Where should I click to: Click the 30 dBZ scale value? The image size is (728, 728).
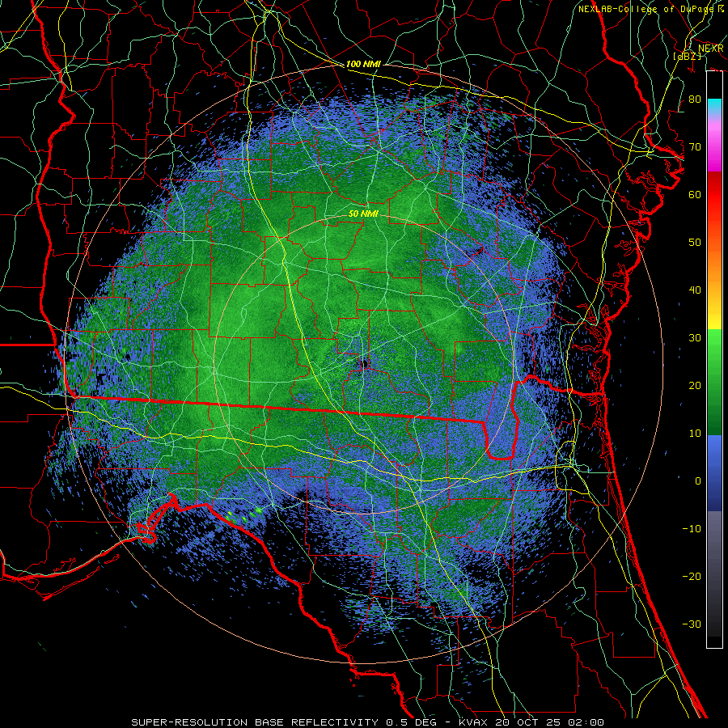(x=695, y=338)
